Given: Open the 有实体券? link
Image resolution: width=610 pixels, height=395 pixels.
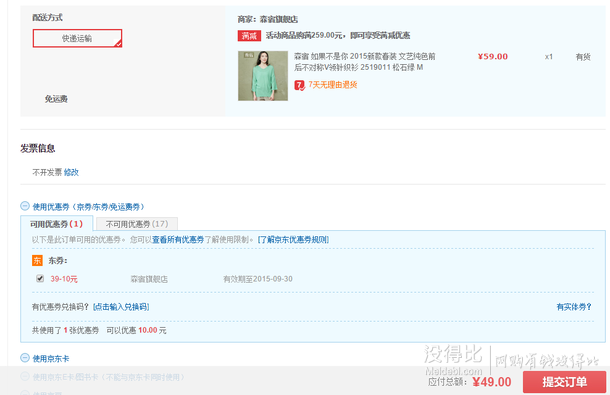Looking at the screenshot, I should pyautogui.click(x=574, y=307).
